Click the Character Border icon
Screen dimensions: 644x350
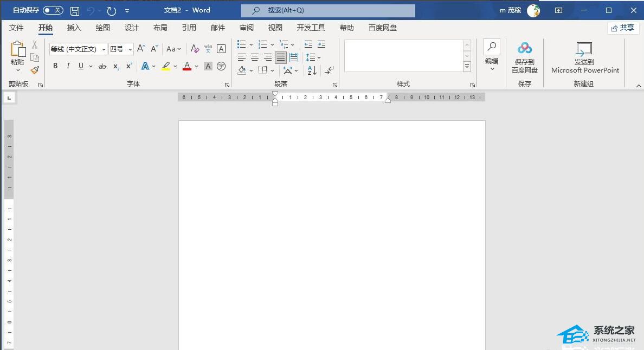pyautogui.click(x=221, y=49)
